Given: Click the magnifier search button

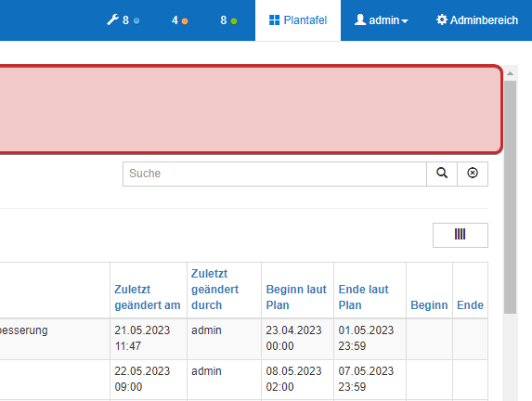Looking at the screenshot, I should (x=442, y=174).
